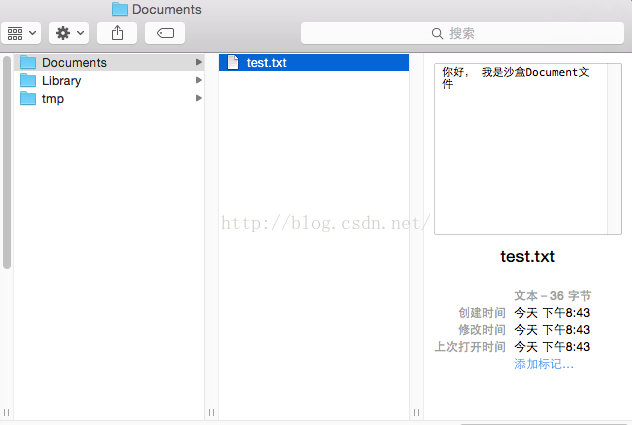Click the 搜索 search field

click(462, 33)
